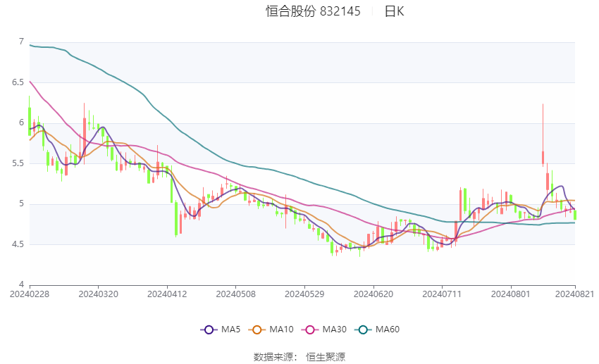Click the 20240620 x-axis date label

(373, 294)
